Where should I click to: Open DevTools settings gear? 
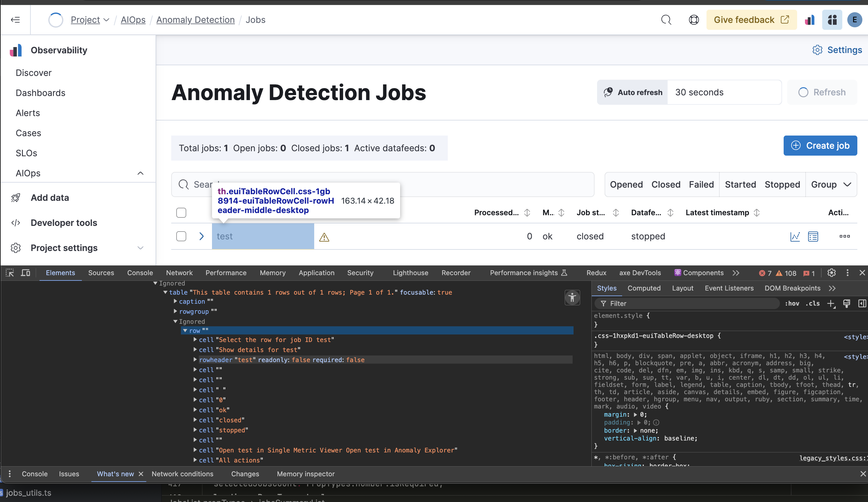(832, 273)
